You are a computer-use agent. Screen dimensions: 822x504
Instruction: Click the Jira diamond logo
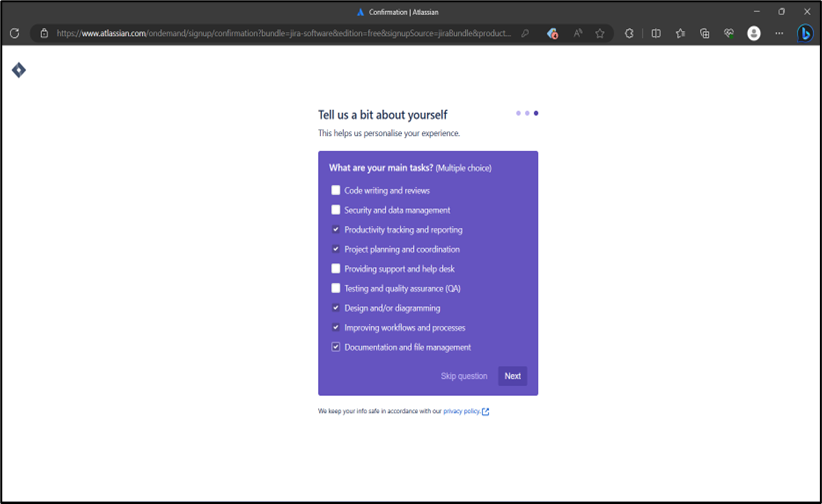click(19, 70)
